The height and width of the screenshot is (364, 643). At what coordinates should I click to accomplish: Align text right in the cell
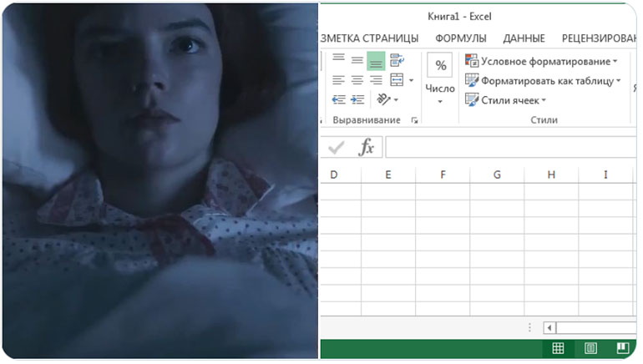376,80
